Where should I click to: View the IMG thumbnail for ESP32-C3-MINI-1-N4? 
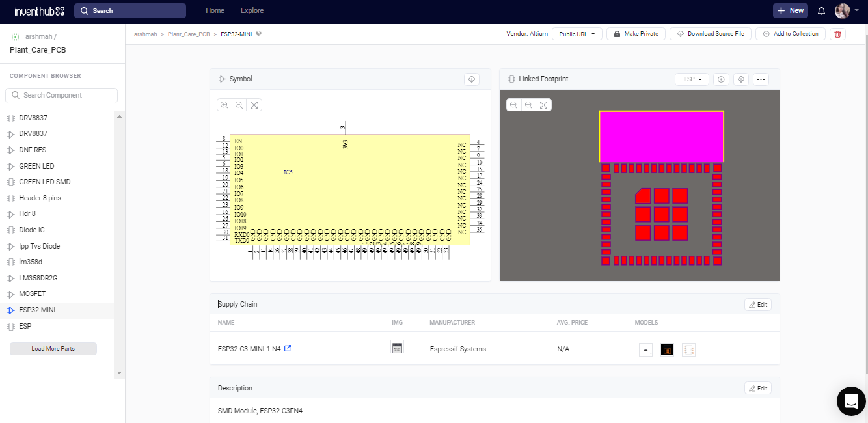tap(397, 348)
